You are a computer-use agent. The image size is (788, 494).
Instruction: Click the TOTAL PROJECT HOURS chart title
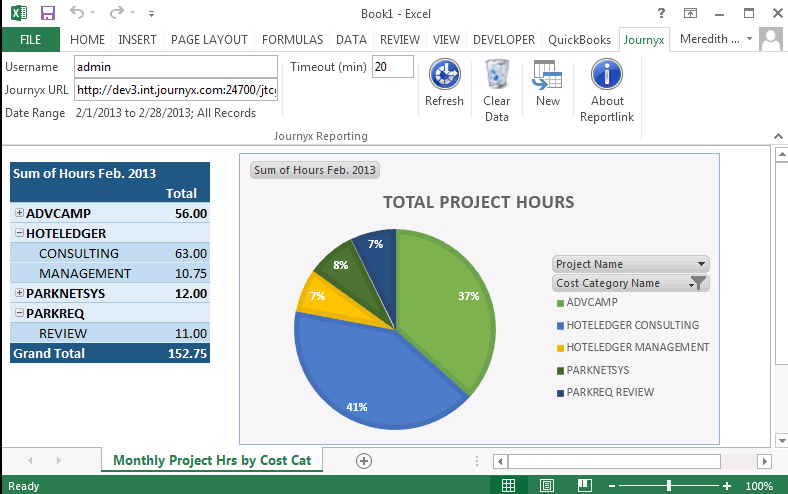tap(478, 202)
